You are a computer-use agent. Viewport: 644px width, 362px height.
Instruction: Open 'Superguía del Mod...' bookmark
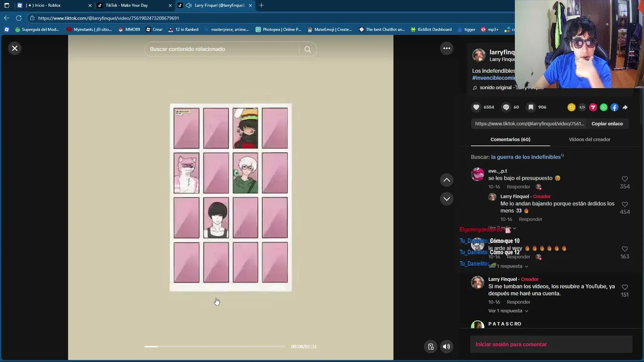(x=37, y=30)
